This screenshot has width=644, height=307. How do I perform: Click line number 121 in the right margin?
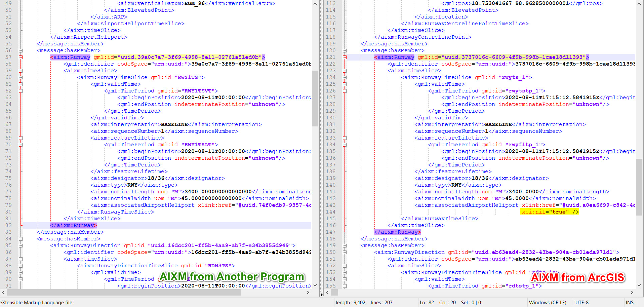pyautogui.click(x=331, y=57)
